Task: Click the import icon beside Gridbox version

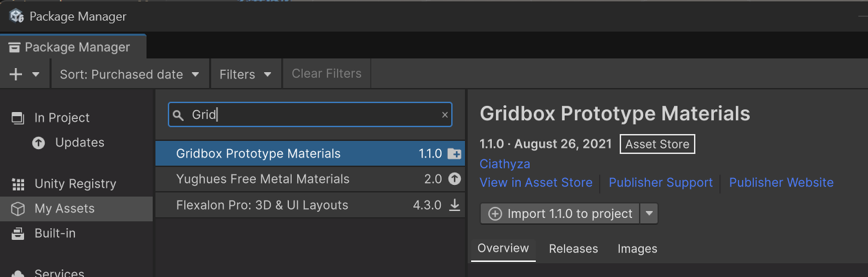Action: [x=454, y=154]
